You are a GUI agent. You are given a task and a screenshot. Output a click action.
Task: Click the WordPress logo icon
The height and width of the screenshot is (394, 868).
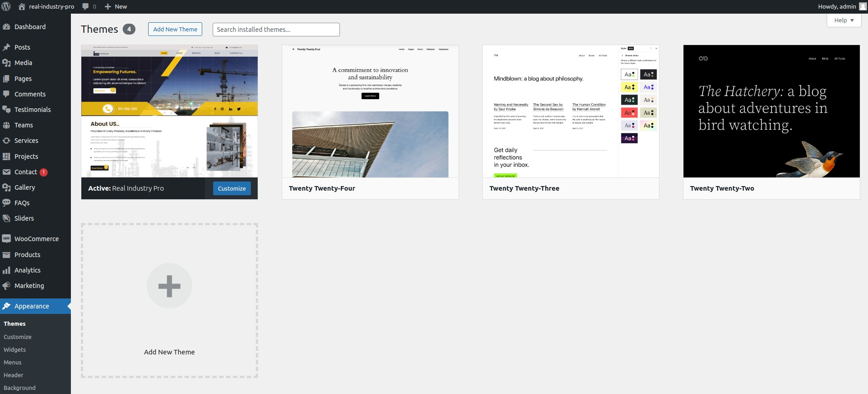(6, 6)
